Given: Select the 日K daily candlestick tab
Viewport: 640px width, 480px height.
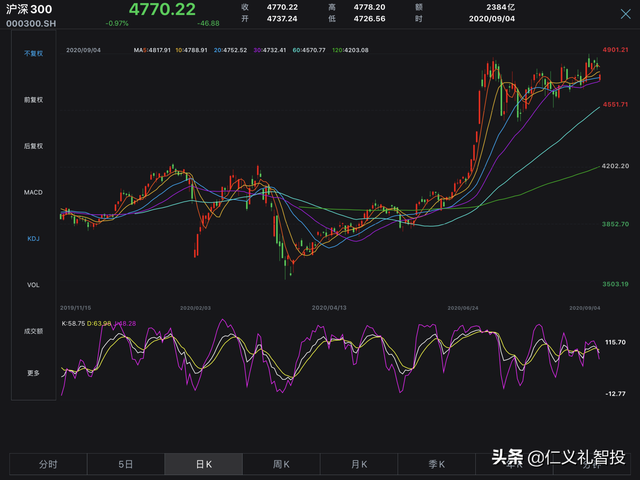Looking at the screenshot, I should [x=203, y=464].
